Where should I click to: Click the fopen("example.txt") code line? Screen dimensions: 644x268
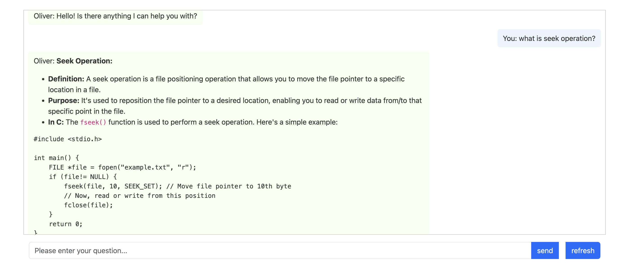click(x=122, y=167)
